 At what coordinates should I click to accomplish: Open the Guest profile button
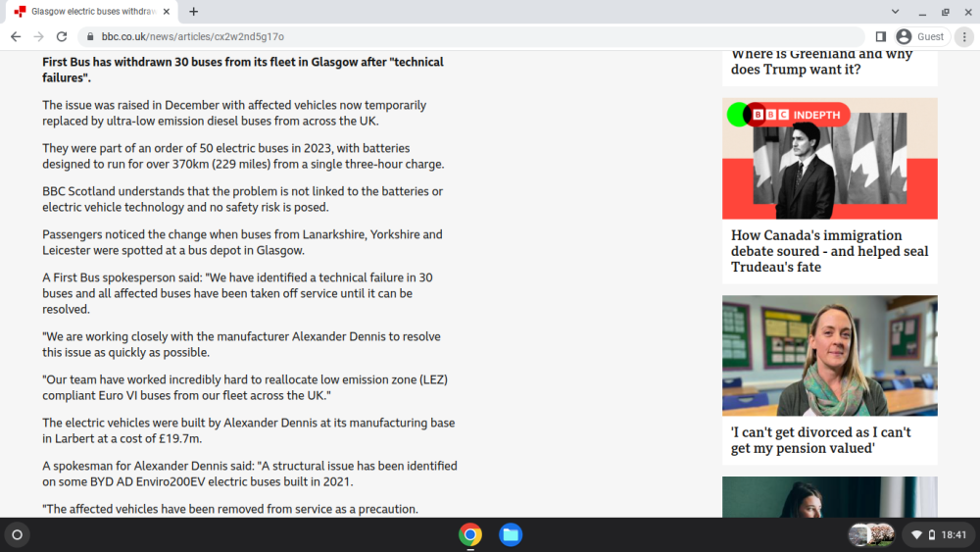pos(922,37)
